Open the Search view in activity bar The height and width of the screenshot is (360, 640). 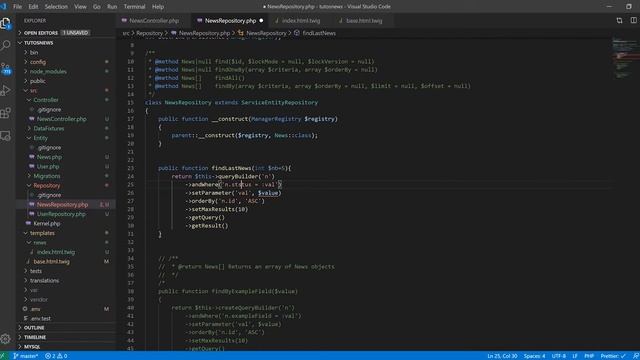click(6, 45)
